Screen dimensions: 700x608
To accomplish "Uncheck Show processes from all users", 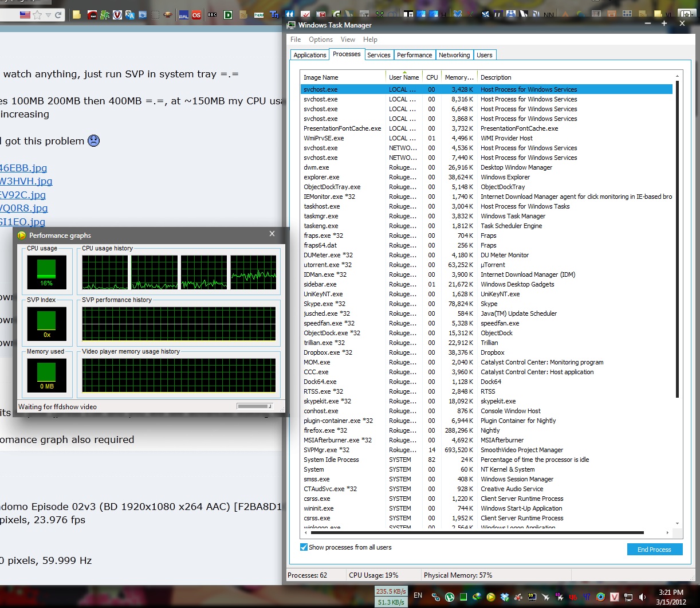I will pyautogui.click(x=304, y=547).
